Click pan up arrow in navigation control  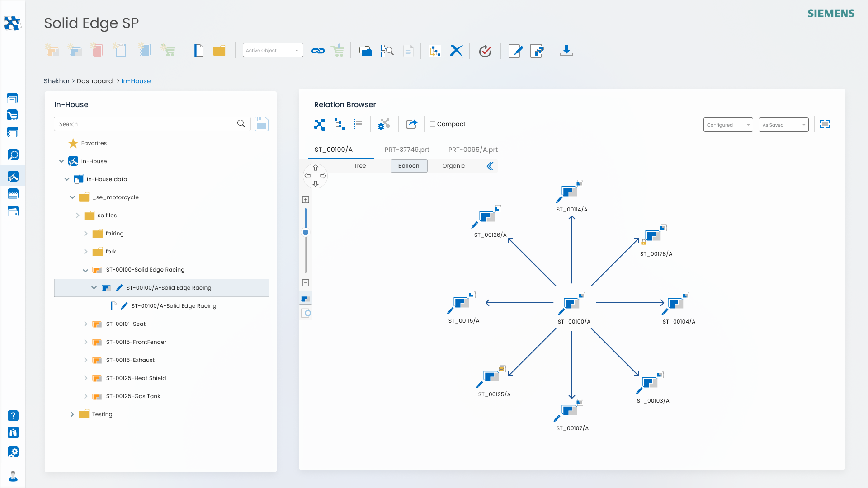coord(316,168)
